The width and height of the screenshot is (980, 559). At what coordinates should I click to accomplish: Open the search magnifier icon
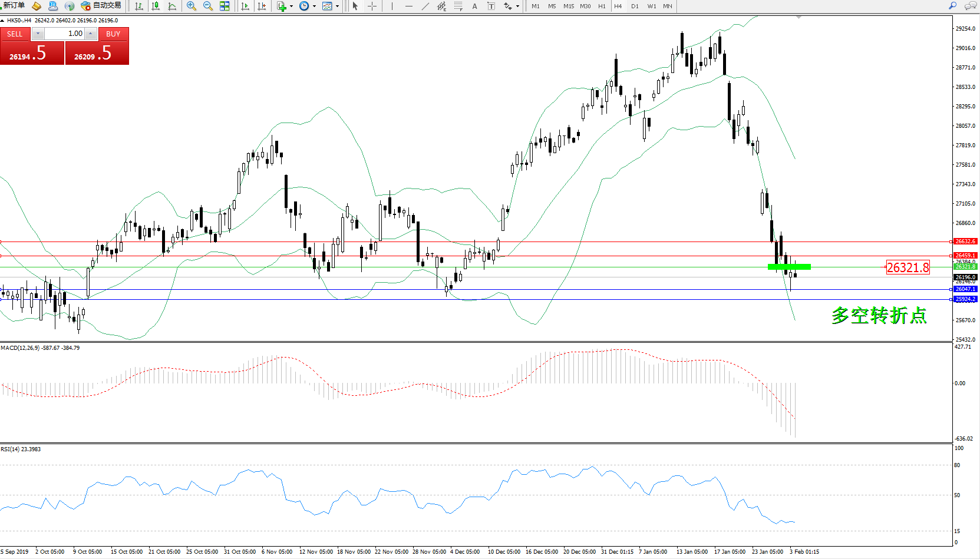[x=952, y=6]
